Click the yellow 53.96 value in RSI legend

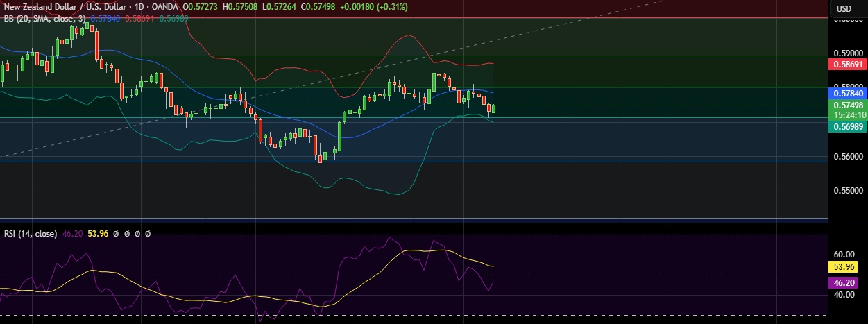click(96, 234)
